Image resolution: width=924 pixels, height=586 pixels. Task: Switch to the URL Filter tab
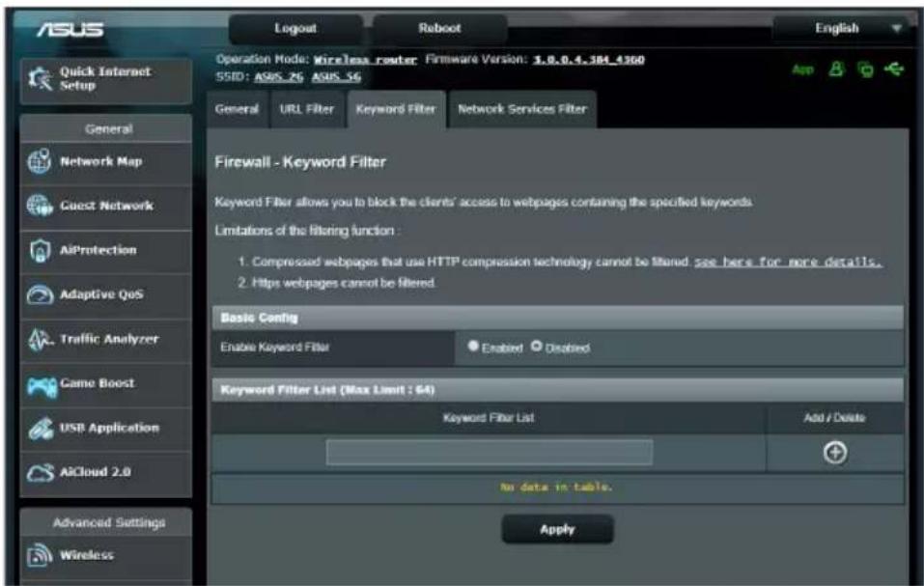(x=306, y=109)
